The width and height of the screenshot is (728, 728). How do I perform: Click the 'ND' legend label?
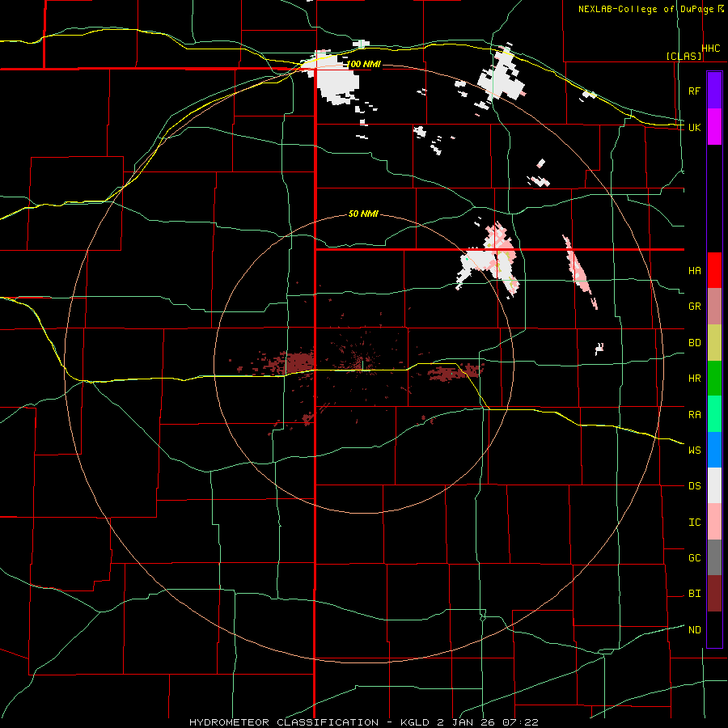tap(694, 630)
